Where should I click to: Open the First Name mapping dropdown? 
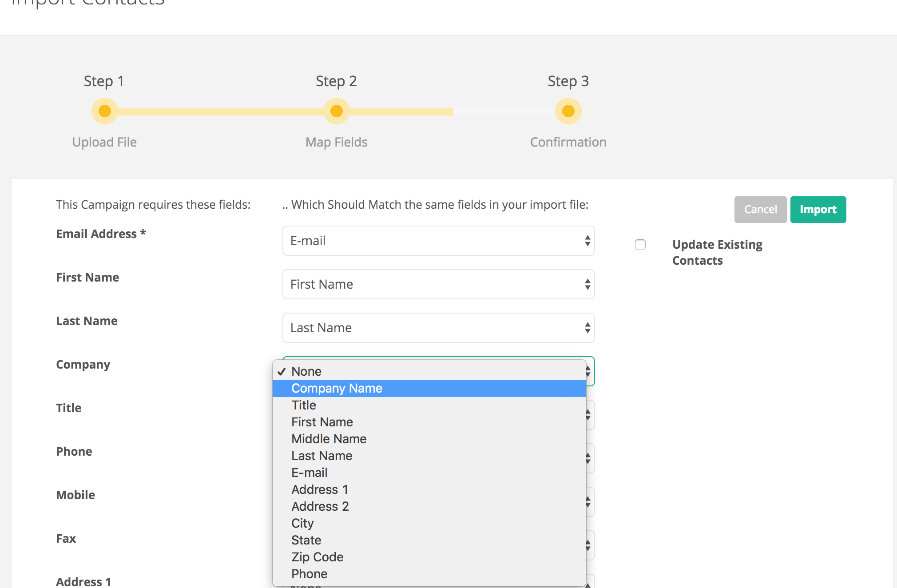(x=438, y=284)
